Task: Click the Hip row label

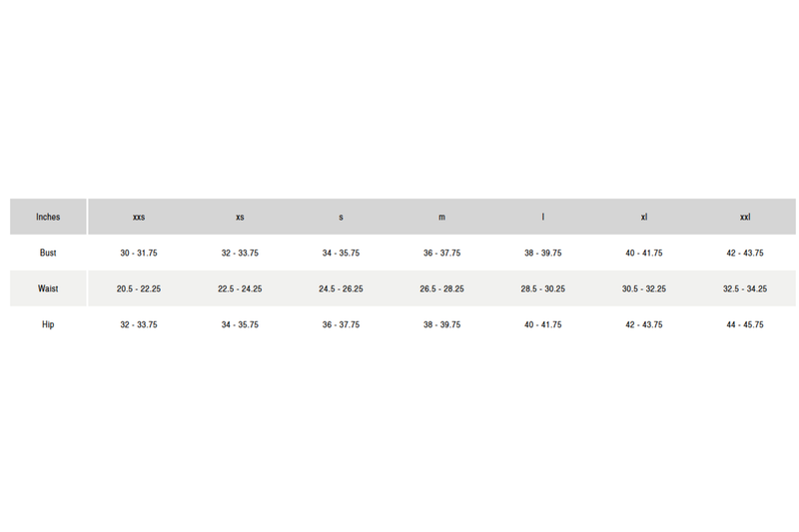Action: tap(48, 324)
